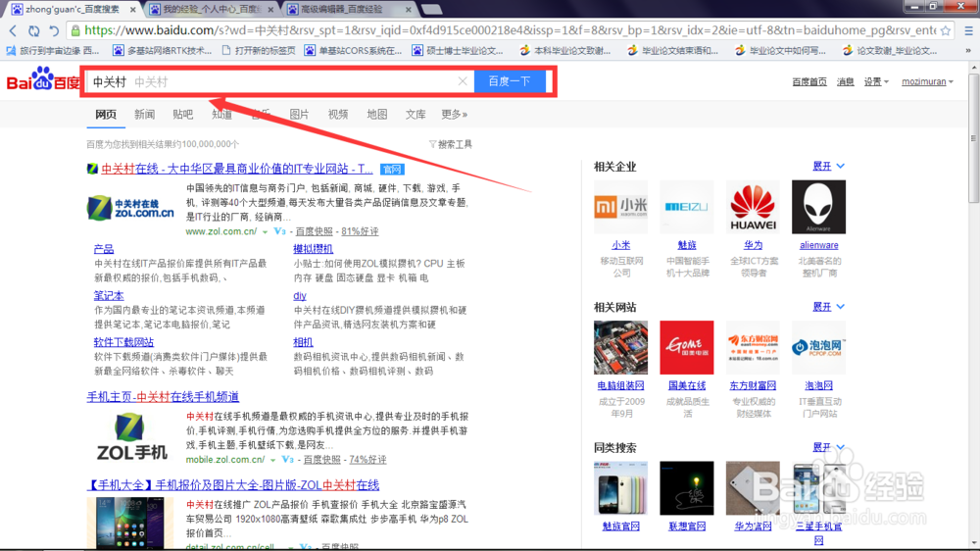Screen dimensions: 980x551
Task: Click the Baidu logo
Action: click(x=43, y=80)
